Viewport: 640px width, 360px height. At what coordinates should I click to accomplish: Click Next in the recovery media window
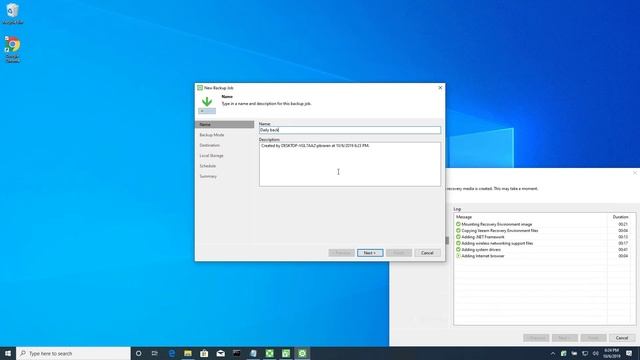pyautogui.click(x=564, y=338)
